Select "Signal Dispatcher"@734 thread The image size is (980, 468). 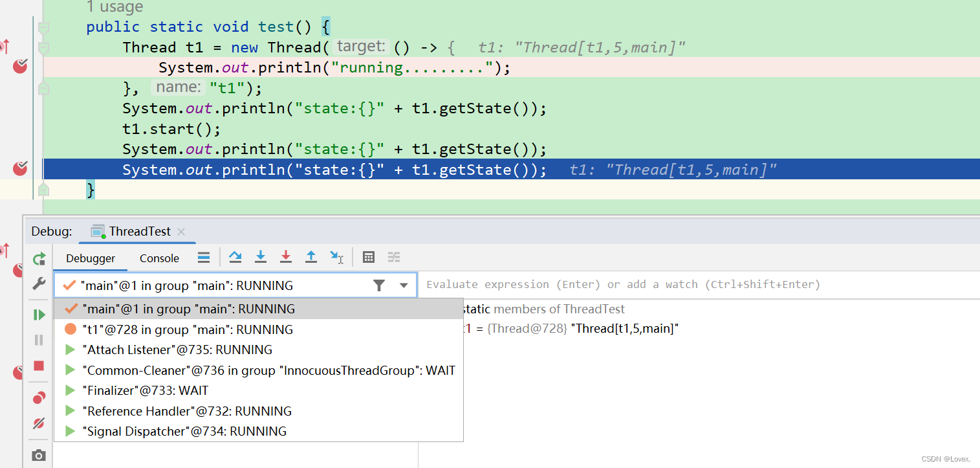click(x=259, y=431)
